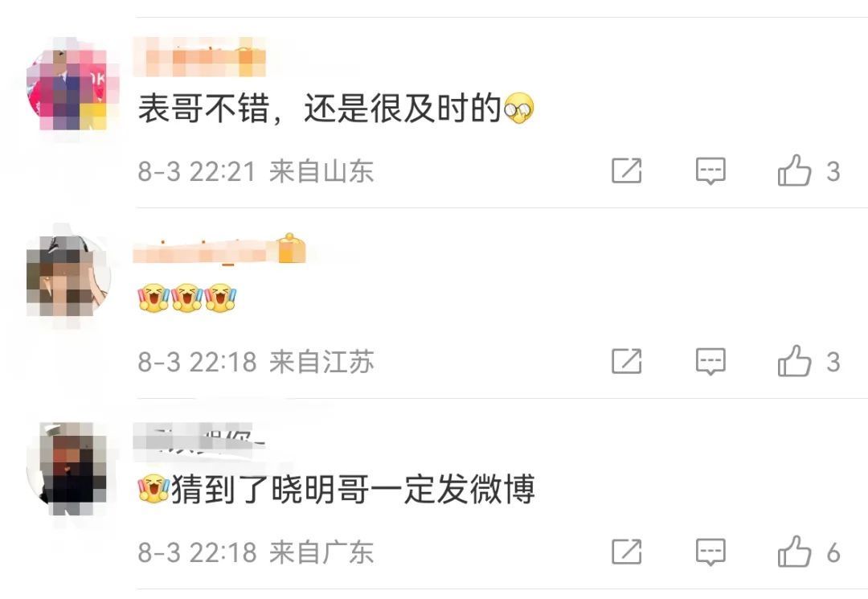Tap the first commenter's blurred username

click(x=200, y=57)
